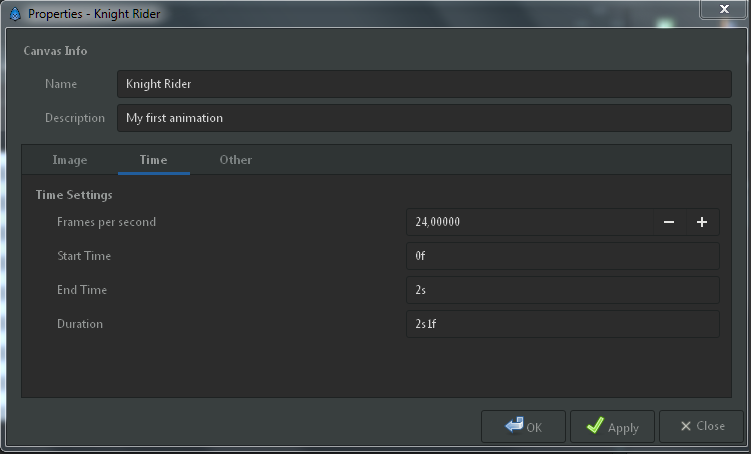Click the 'Canvas Info' heading
The image size is (751, 454).
pos(55,51)
